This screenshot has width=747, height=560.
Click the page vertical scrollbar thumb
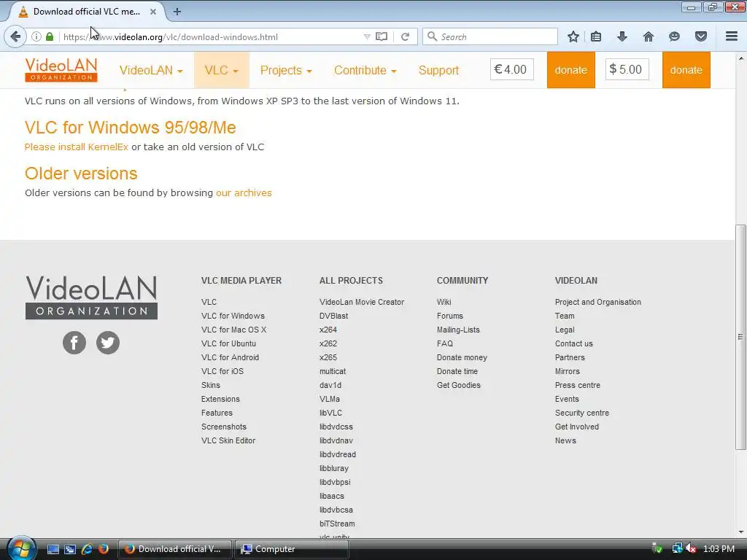(x=740, y=337)
